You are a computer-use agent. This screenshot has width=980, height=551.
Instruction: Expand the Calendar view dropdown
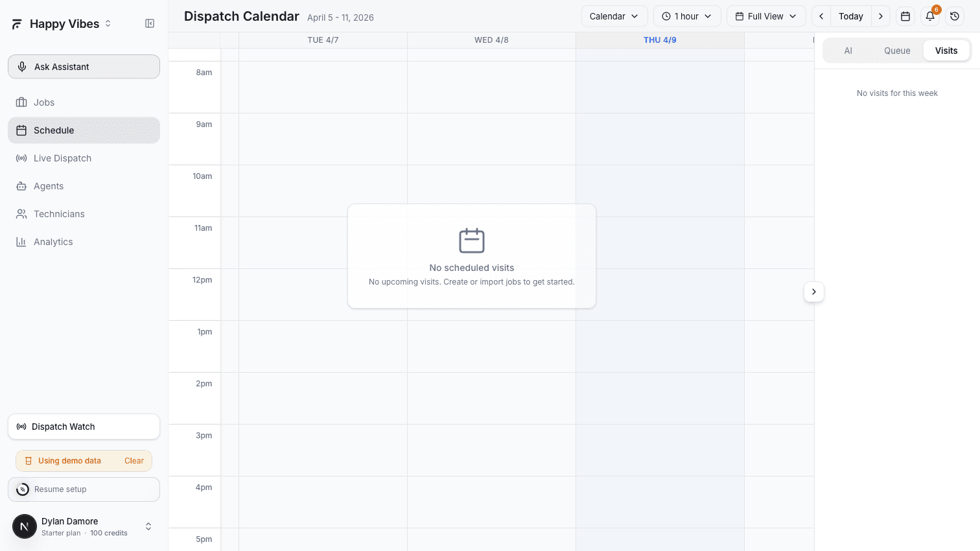click(613, 16)
